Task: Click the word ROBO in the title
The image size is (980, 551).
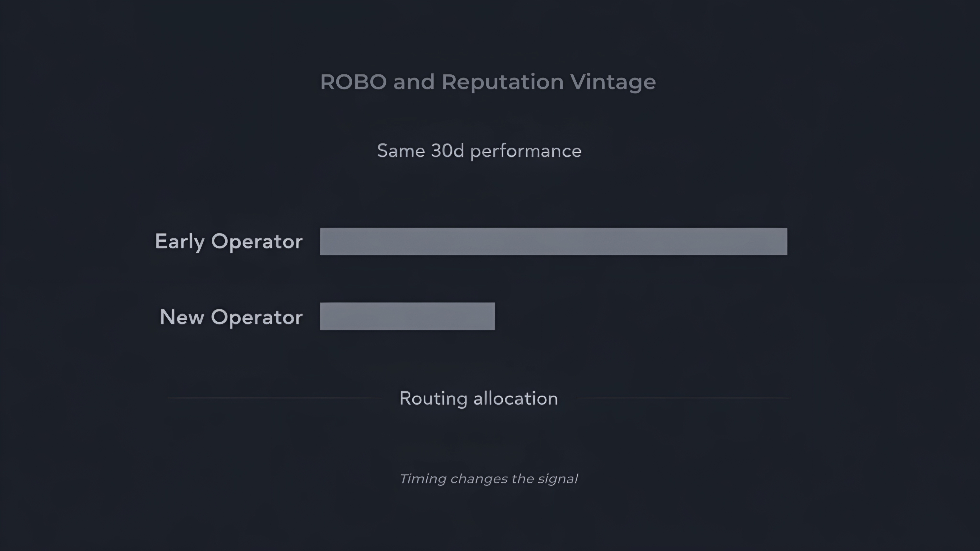Action: (353, 82)
